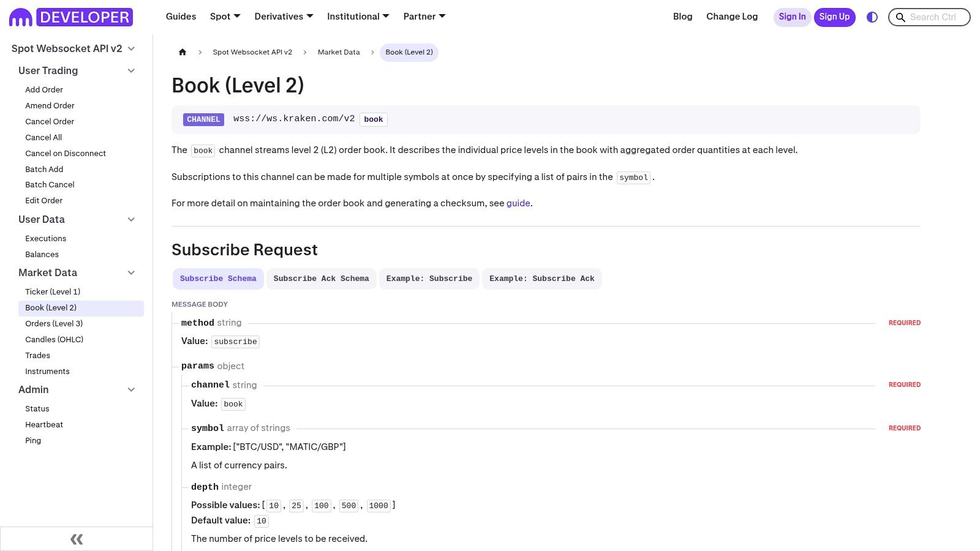Select Ticker (Level 1) in the sidebar
Screen dimensions: 980x551
pos(53,292)
